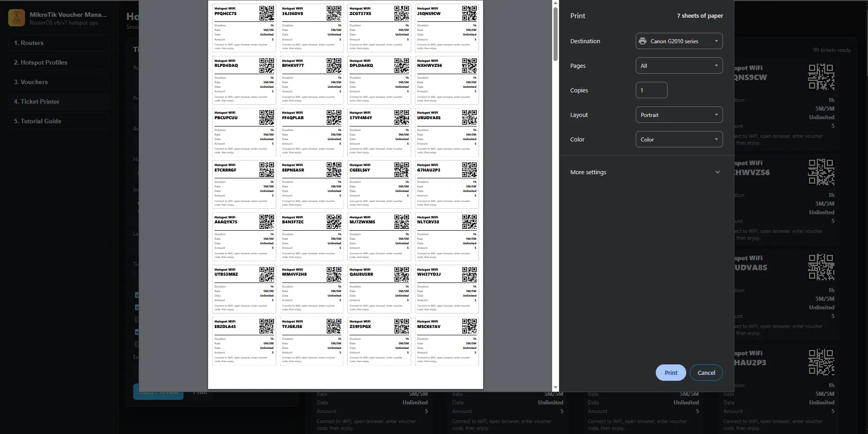Click QR code of ticket RLPD4DAQ in preview
868x434 pixels.
(267, 66)
